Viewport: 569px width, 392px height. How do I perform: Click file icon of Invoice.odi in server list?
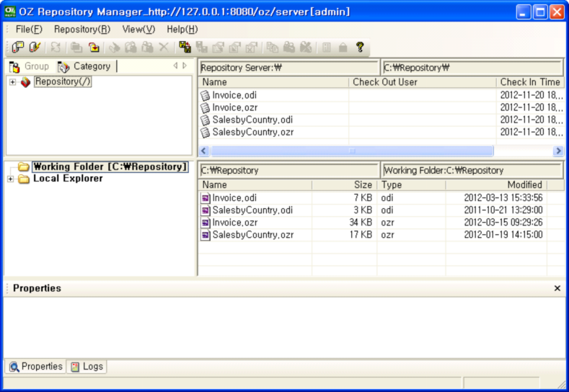(x=205, y=95)
